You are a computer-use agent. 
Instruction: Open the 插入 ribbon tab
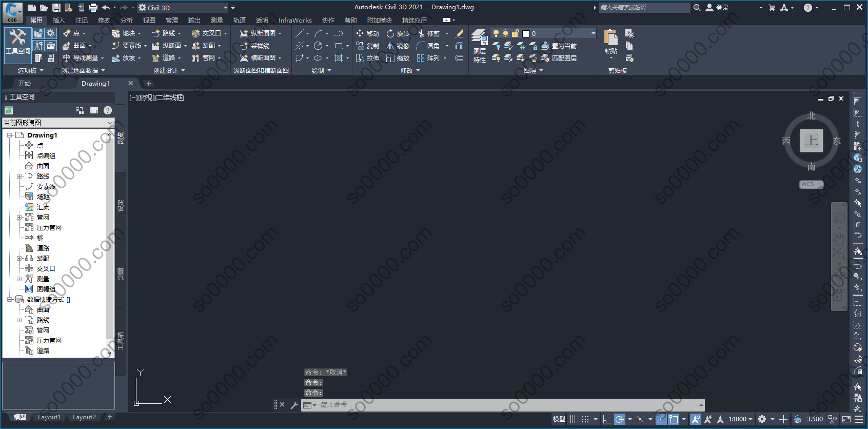[59, 20]
